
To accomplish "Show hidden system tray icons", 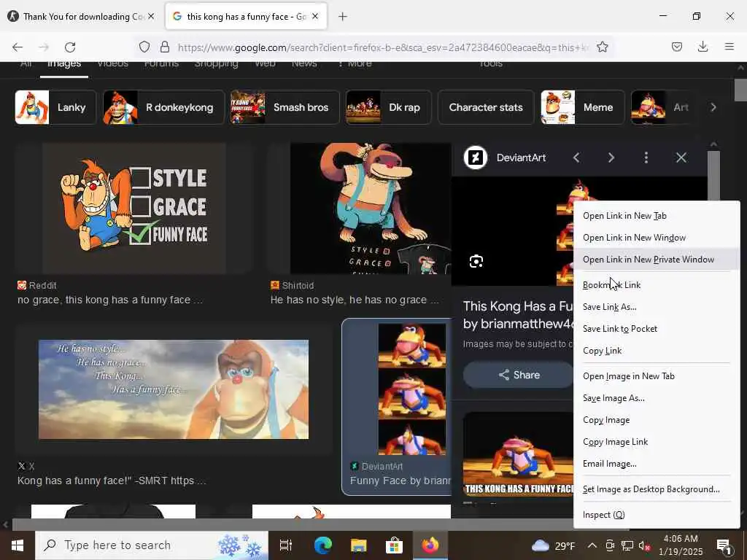I will click(592, 545).
